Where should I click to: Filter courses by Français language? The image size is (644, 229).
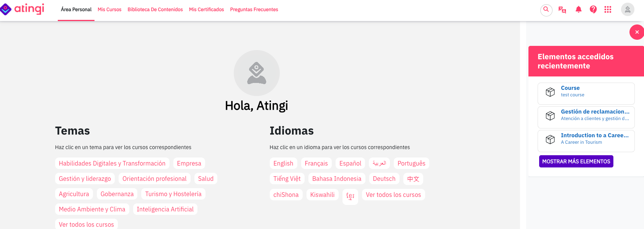[x=316, y=163]
